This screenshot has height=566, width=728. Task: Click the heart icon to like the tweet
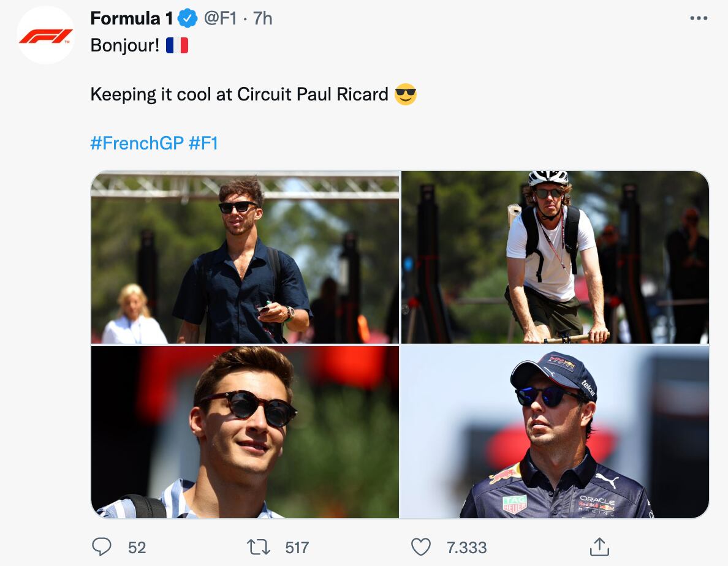[420, 548]
